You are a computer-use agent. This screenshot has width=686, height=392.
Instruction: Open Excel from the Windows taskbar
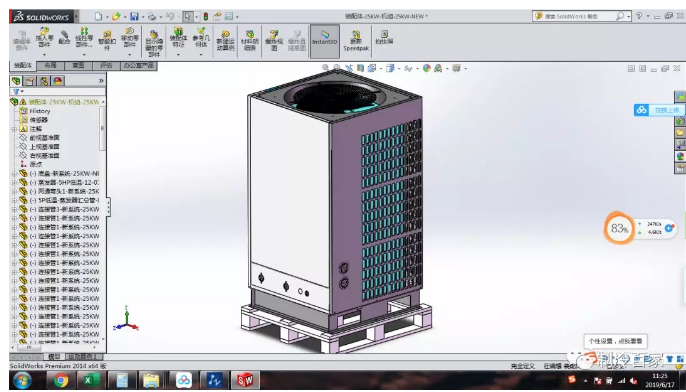tap(89, 380)
